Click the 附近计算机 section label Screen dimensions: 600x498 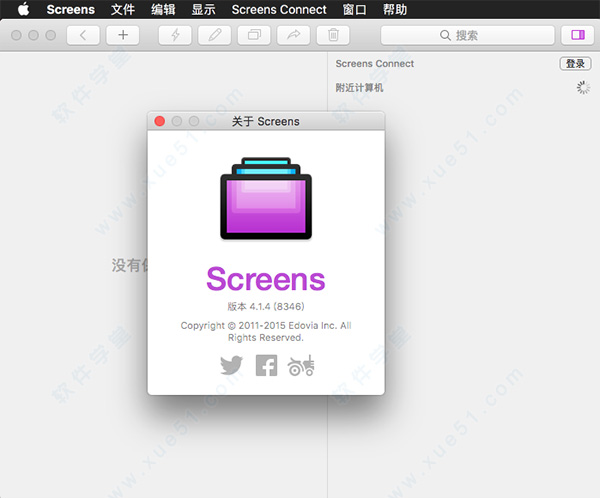pos(359,88)
